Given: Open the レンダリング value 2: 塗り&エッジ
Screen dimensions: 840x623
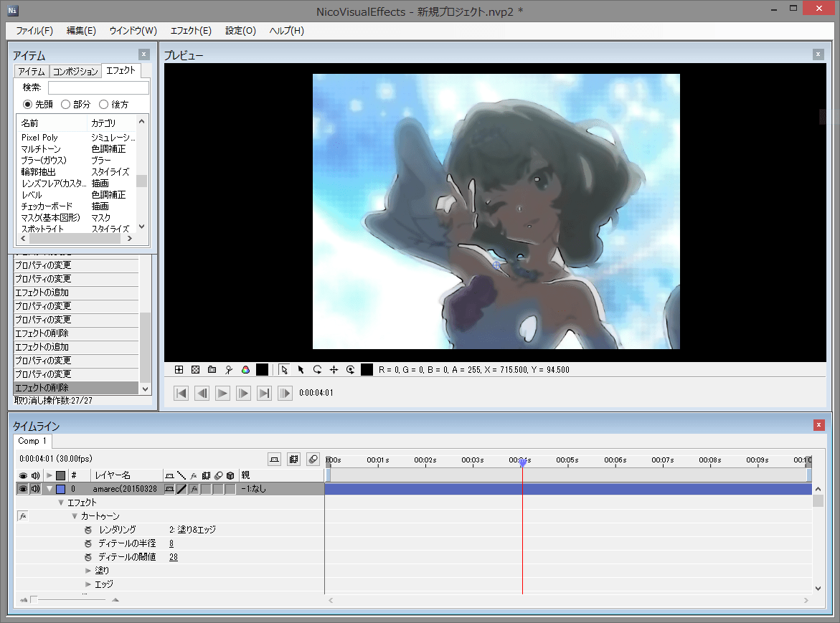Looking at the screenshot, I should 192,530.
